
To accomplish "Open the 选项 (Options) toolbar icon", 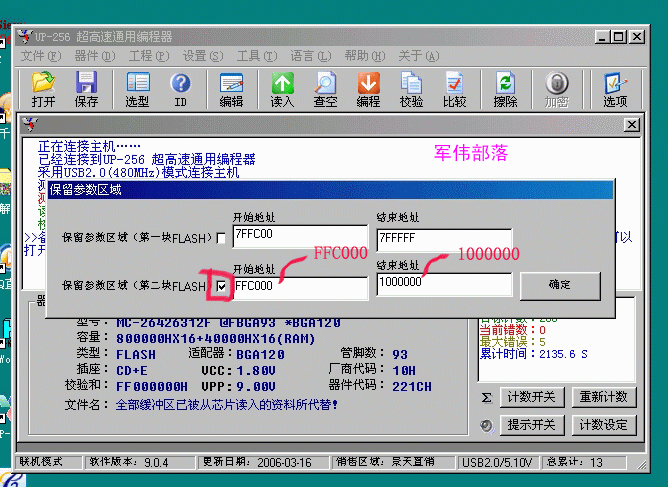I will coord(615,89).
